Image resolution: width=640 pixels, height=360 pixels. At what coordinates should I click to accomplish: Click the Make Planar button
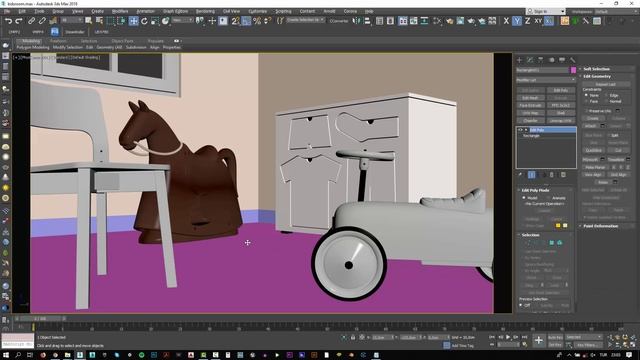point(595,167)
